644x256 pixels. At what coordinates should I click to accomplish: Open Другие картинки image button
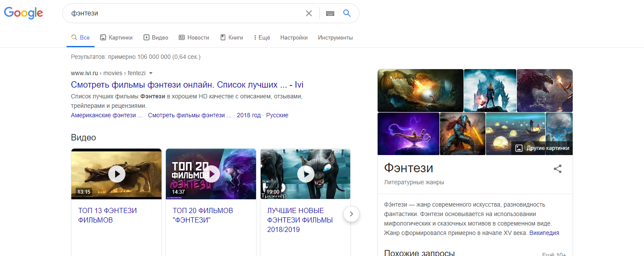[542, 148]
